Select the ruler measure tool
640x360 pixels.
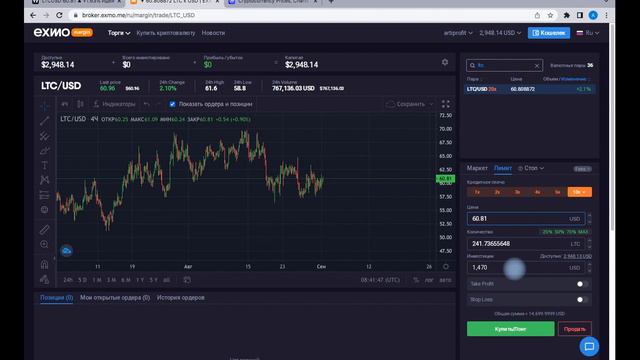(44, 229)
